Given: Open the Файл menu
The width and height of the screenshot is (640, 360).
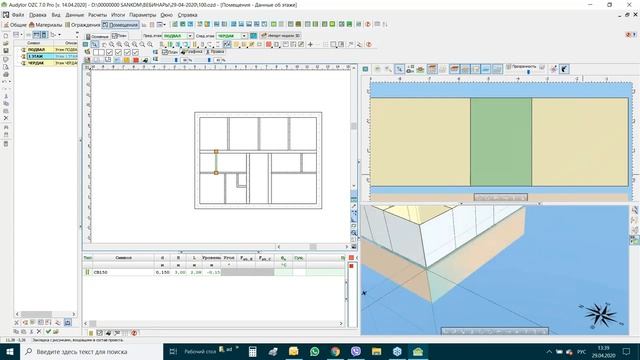Looking at the screenshot, I should (x=18, y=15).
